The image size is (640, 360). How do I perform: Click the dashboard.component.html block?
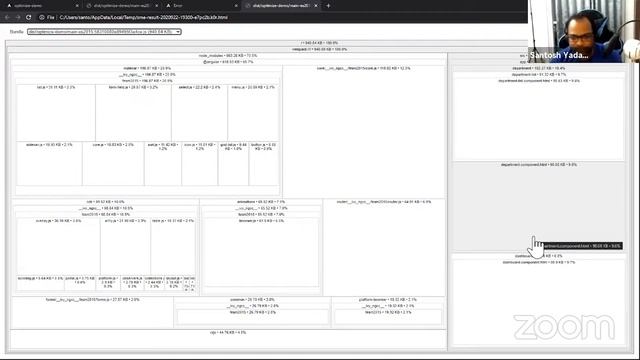click(x=538, y=302)
